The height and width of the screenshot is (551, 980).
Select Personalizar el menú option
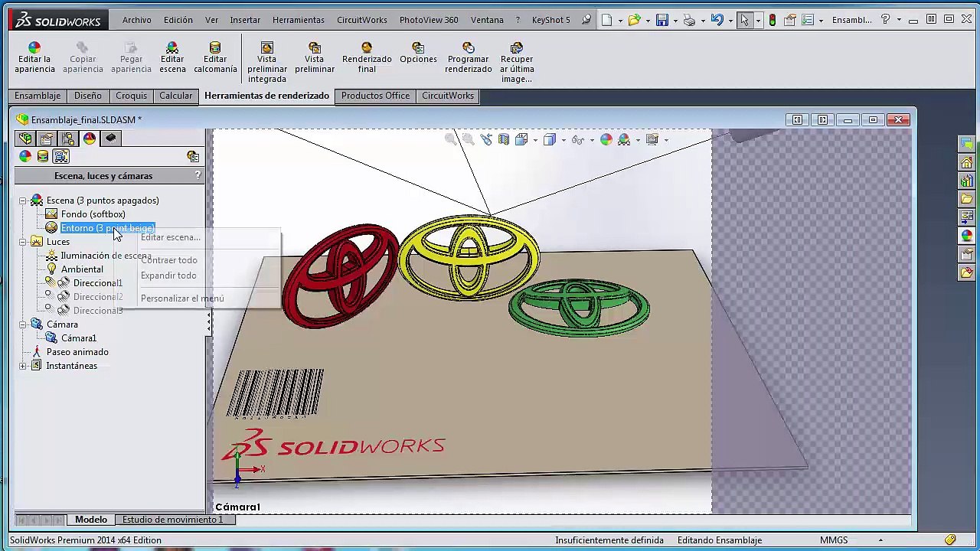182,298
